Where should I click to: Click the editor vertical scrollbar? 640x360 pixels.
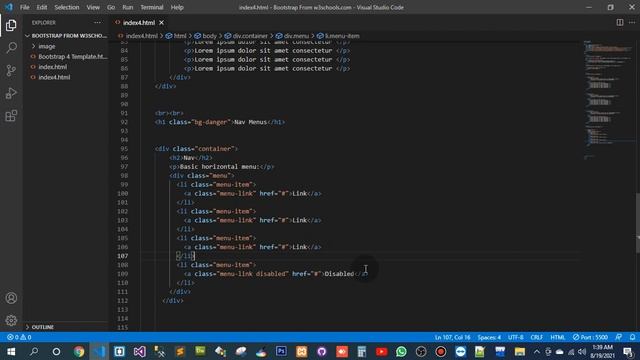coord(638,222)
